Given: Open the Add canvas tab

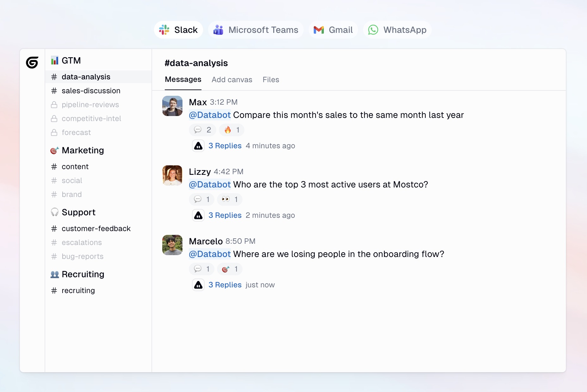Looking at the screenshot, I should (x=232, y=80).
